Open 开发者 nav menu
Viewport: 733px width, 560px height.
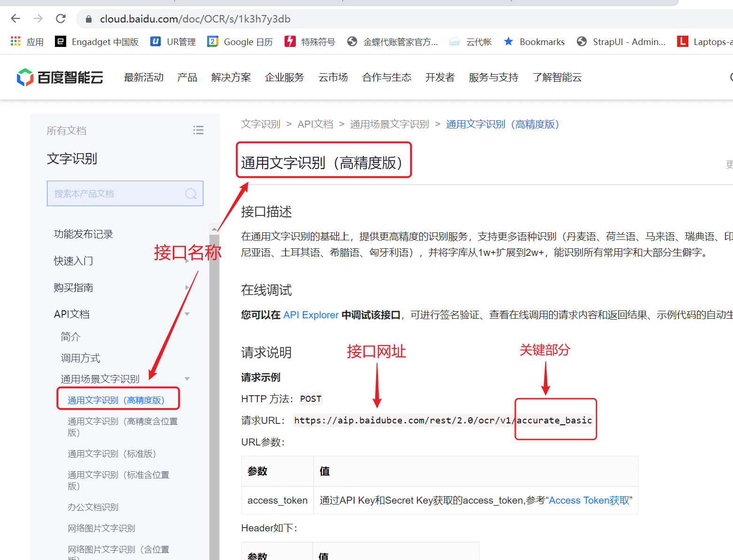coord(440,77)
